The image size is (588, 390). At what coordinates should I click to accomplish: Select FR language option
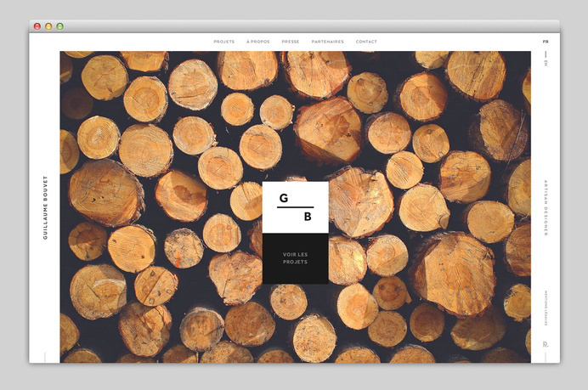point(546,42)
